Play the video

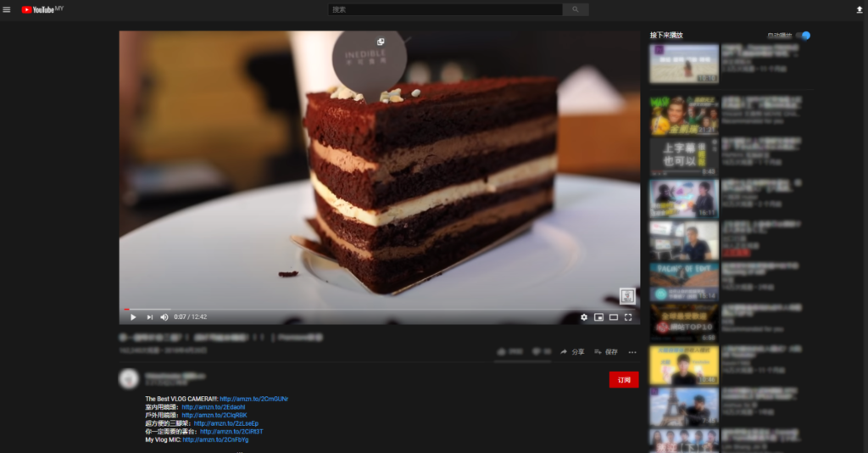[x=133, y=317]
